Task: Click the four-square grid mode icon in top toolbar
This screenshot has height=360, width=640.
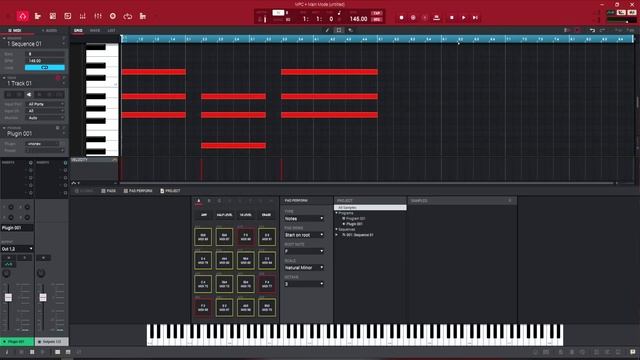Action: point(53,16)
